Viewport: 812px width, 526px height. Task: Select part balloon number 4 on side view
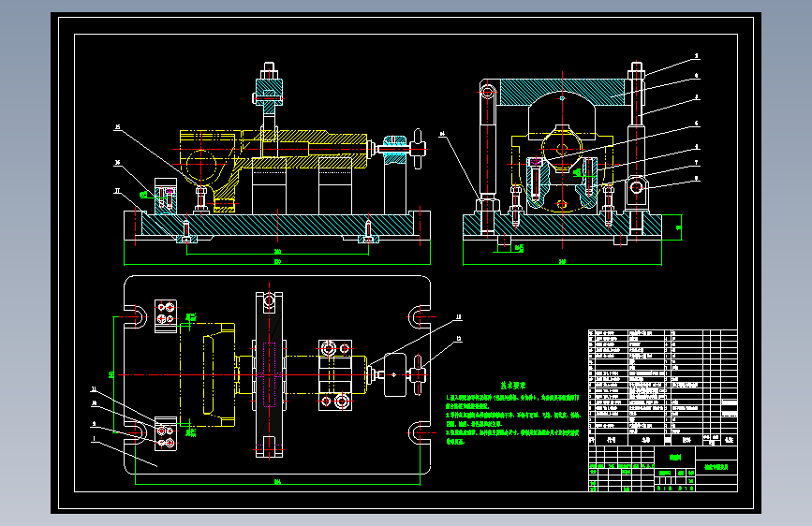coord(697,76)
